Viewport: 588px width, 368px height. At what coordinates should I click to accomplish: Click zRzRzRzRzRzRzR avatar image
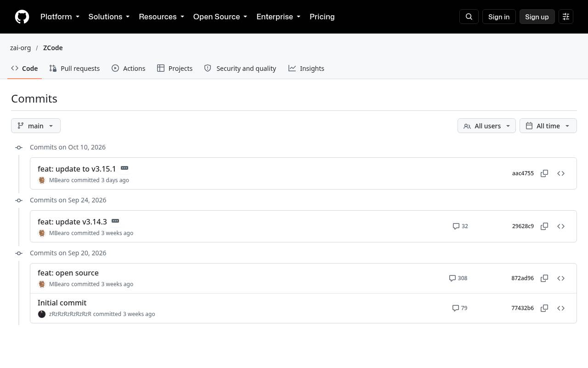click(42, 314)
